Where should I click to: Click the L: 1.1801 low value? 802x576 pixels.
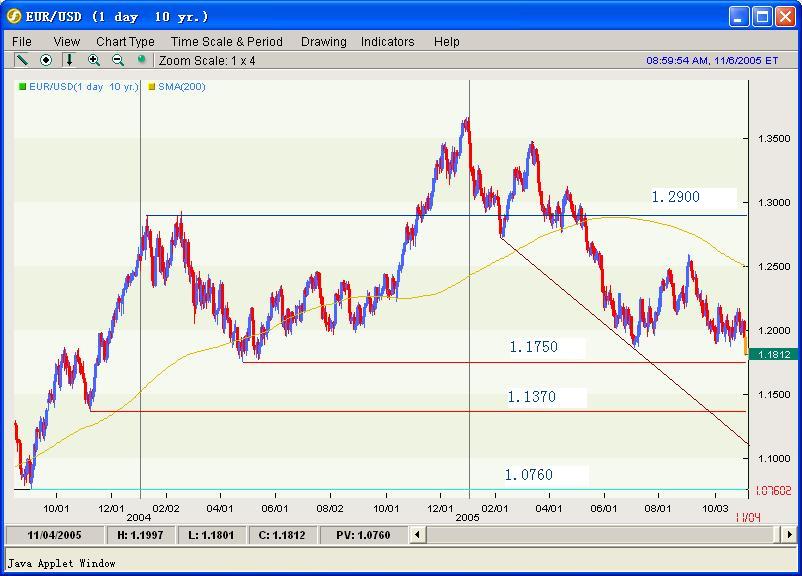click(211, 535)
